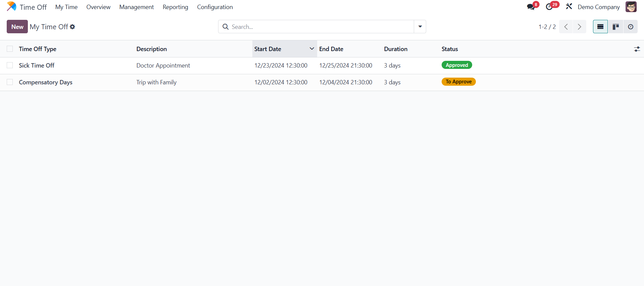The image size is (644, 286).
Task: Click start date 12/23/2024 12:30:00
Action: pyautogui.click(x=281, y=66)
